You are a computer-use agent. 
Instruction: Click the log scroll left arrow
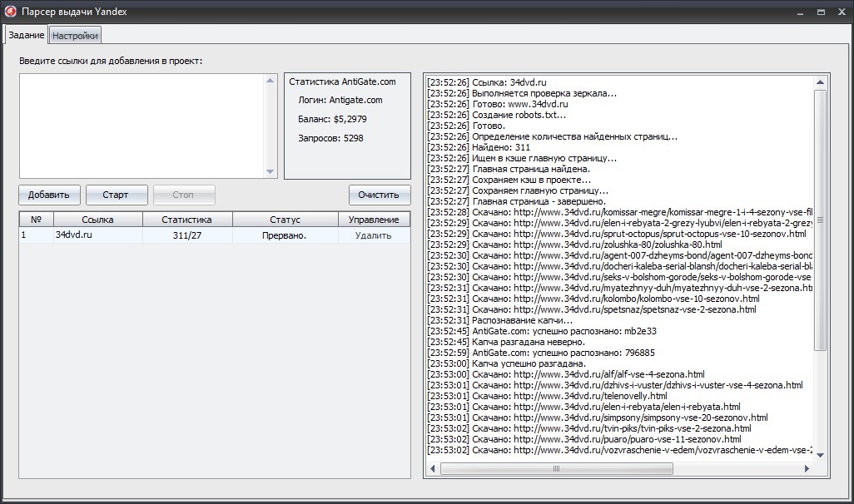point(433,468)
